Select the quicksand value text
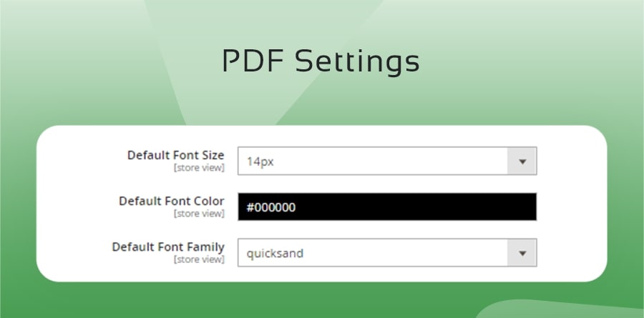644x318 pixels. [x=275, y=253]
